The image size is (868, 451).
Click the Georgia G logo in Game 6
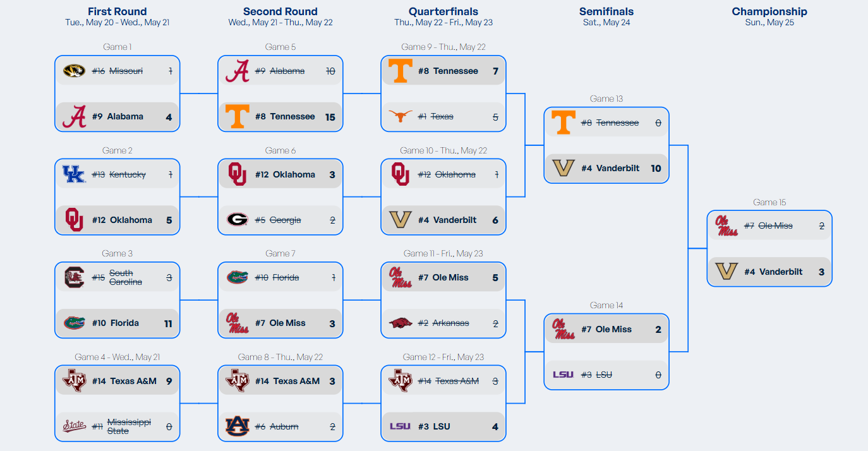237,220
